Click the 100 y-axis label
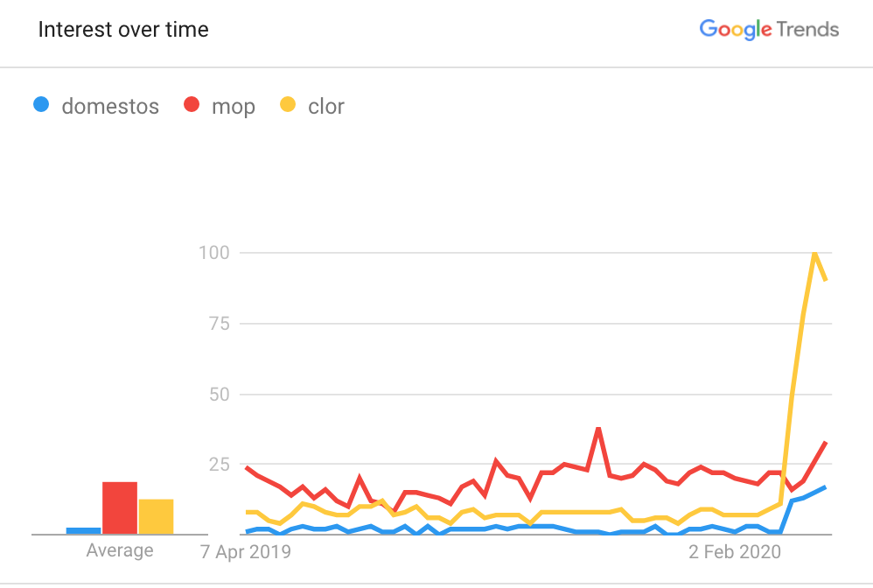Viewport: 873px width, 588px height. pyautogui.click(x=214, y=253)
